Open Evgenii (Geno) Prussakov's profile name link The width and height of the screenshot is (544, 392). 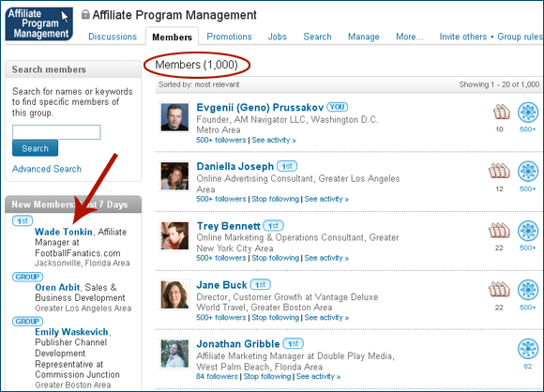[x=260, y=108]
